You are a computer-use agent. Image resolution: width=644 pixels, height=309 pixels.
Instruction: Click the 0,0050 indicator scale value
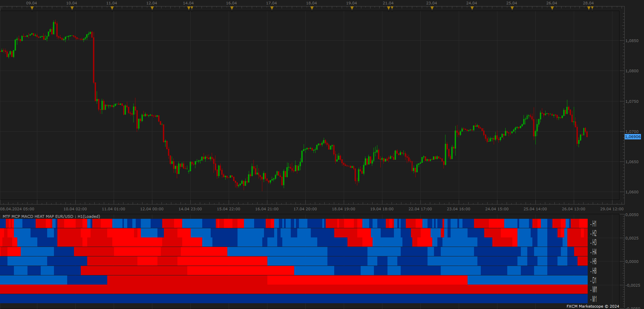click(632, 215)
